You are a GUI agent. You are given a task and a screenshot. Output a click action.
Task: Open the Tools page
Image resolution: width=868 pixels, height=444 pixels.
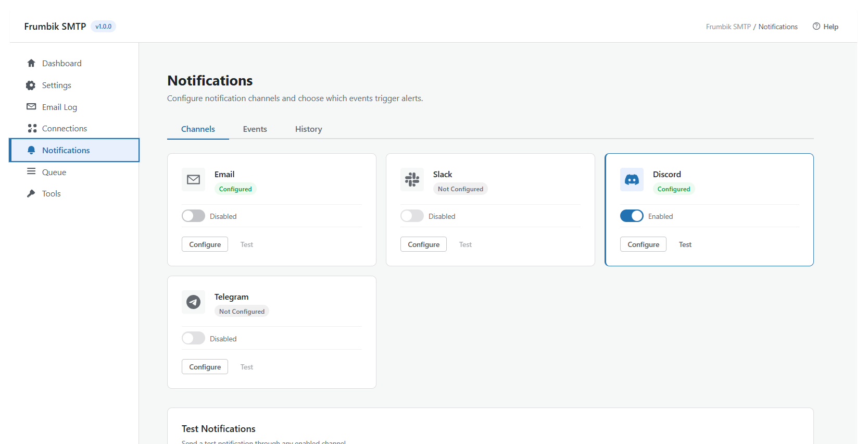point(74,193)
